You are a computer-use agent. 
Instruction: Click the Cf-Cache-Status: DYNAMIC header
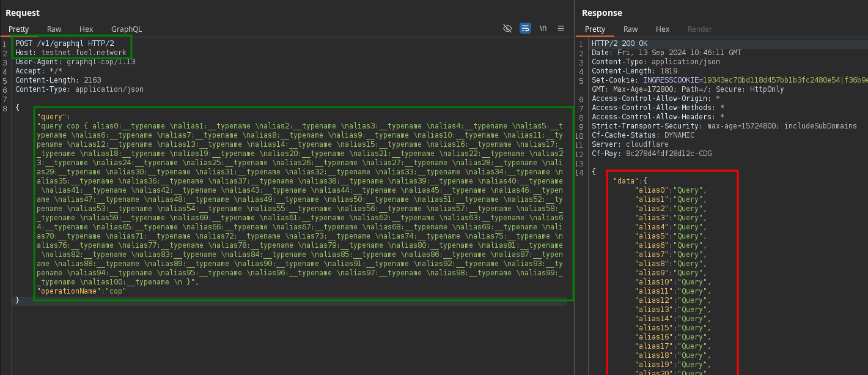(643, 135)
